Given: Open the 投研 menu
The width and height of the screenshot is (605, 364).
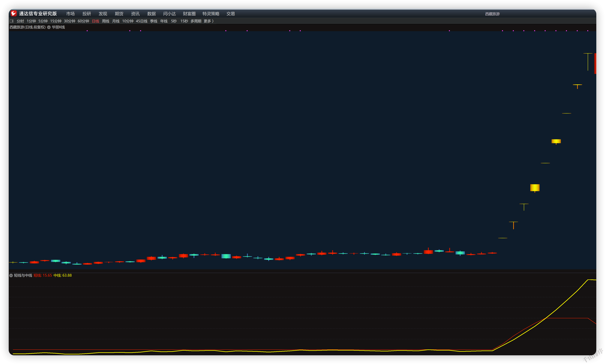Looking at the screenshot, I should pos(86,14).
